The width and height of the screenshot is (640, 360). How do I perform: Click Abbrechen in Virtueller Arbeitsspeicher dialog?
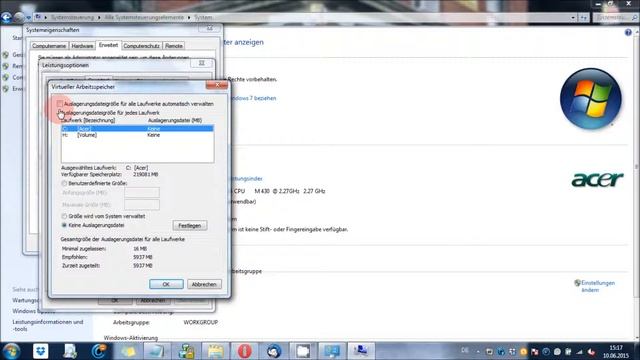(x=204, y=284)
